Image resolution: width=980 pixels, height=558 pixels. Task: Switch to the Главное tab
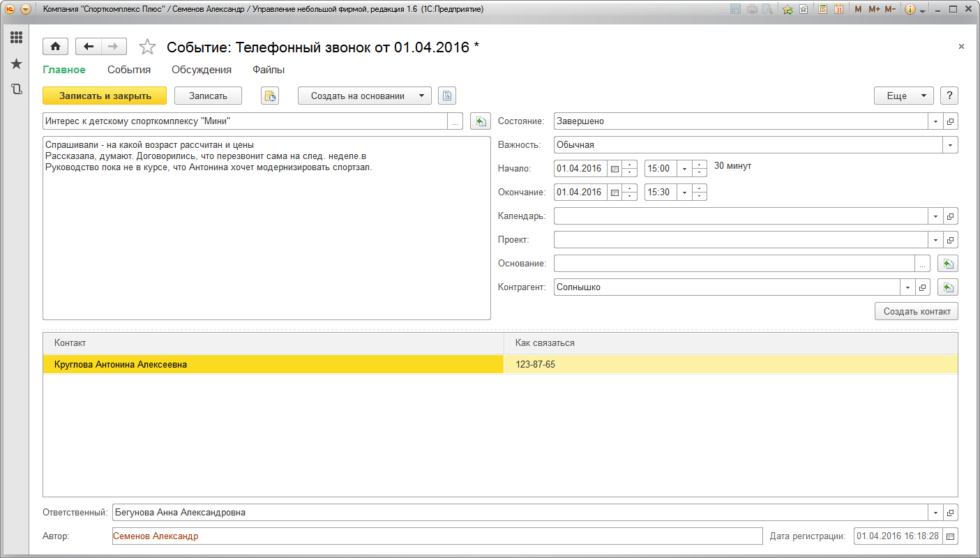(x=64, y=70)
